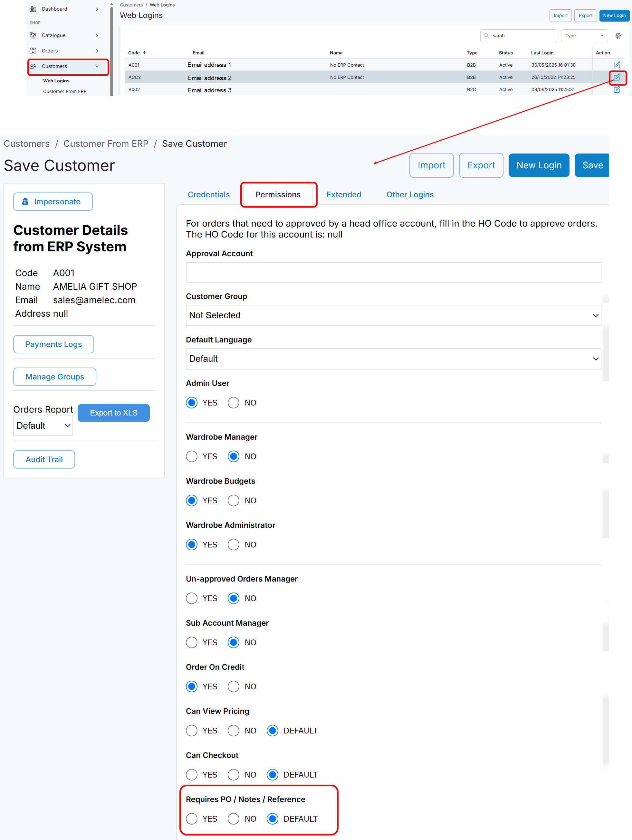Image resolution: width=632 pixels, height=840 pixels.
Task: Click the Impersonate button
Action: click(53, 202)
